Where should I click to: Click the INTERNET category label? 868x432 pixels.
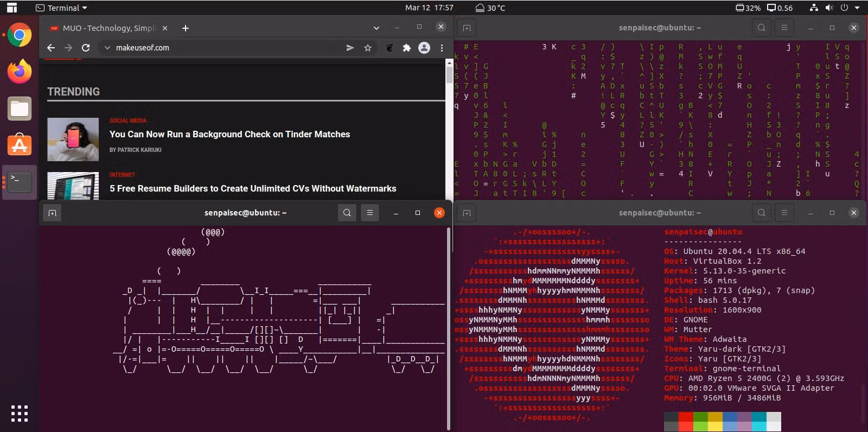click(x=122, y=175)
